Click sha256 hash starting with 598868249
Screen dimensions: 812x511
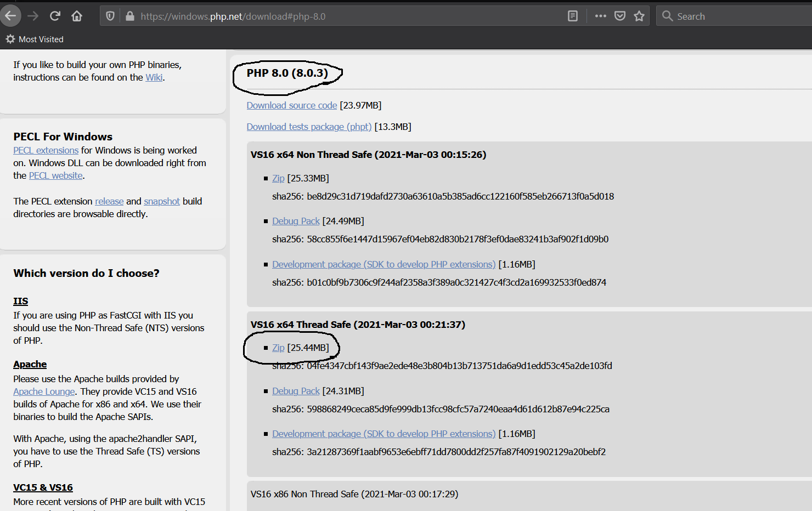tap(458, 409)
